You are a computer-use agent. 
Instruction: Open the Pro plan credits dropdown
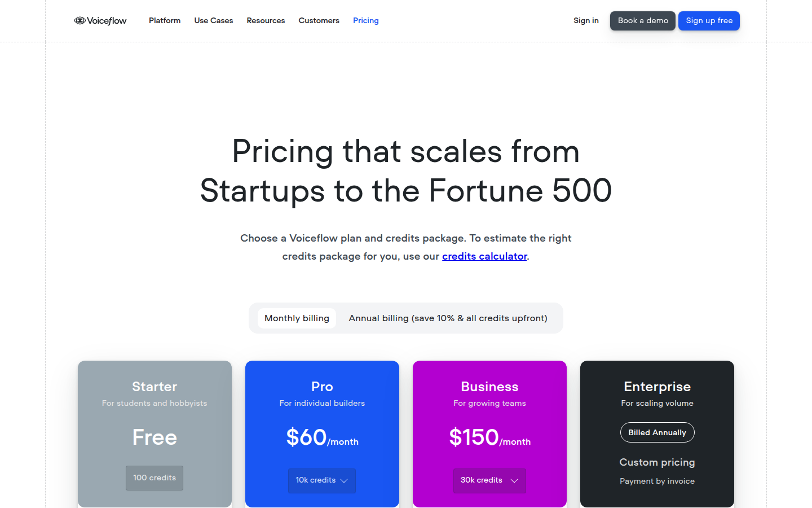point(321,481)
